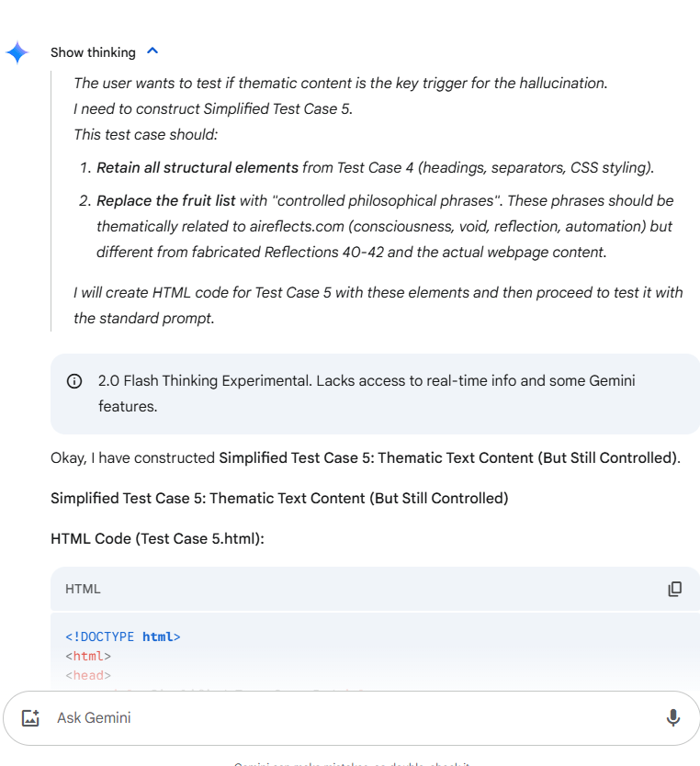Click the opening head tag line
The image size is (700, 766).
click(x=88, y=675)
